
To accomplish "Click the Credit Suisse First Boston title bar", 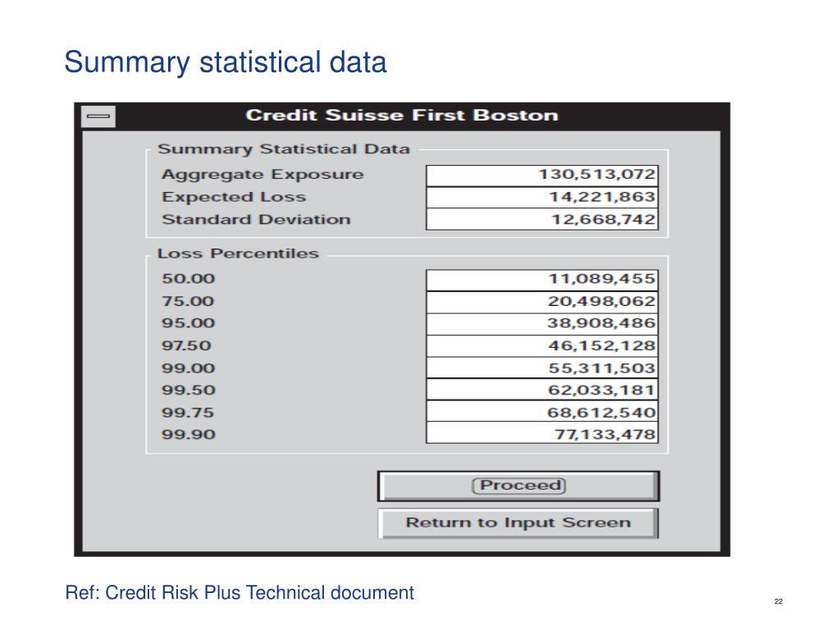I will (402, 116).
